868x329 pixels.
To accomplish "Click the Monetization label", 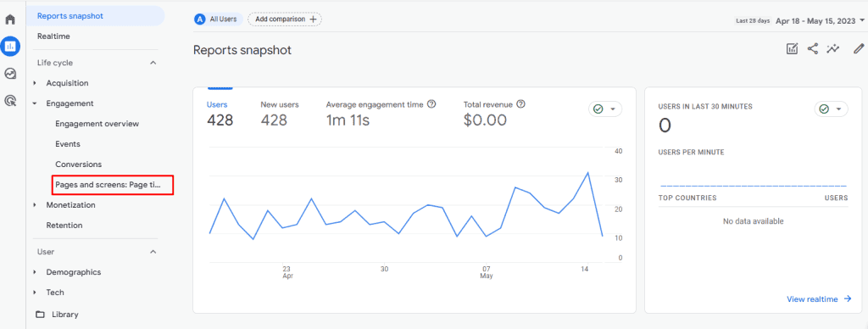I will 71,205.
